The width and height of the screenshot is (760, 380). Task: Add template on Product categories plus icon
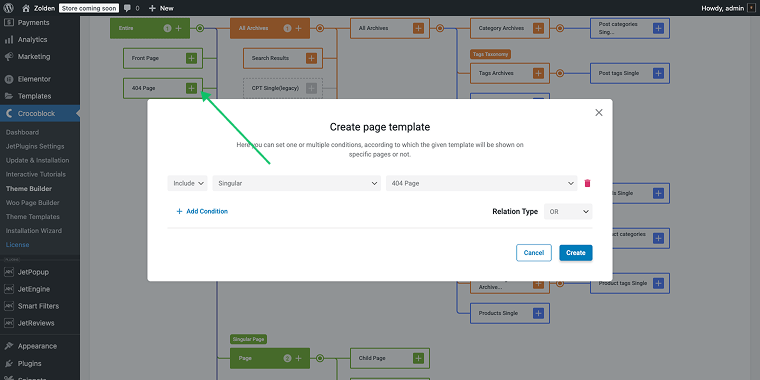click(x=658, y=238)
